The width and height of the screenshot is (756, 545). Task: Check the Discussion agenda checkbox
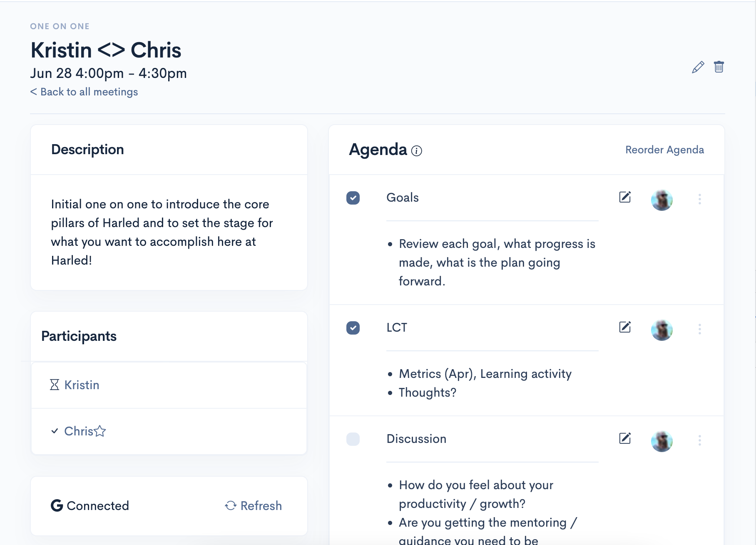coord(353,439)
